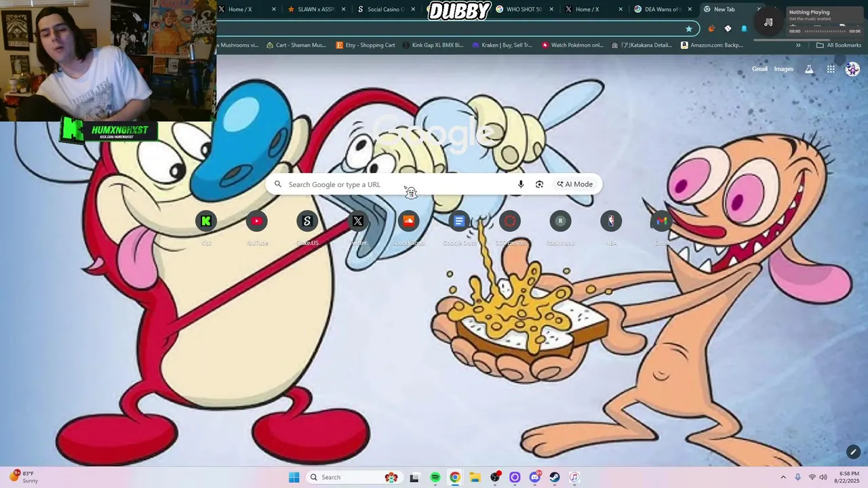Open the Images link at top right
The image size is (868, 488).
tap(784, 69)
